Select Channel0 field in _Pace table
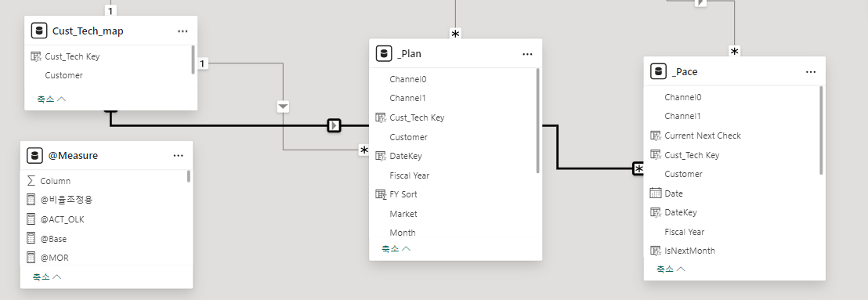This screenshot has width=868, height=300. [683, 97]
